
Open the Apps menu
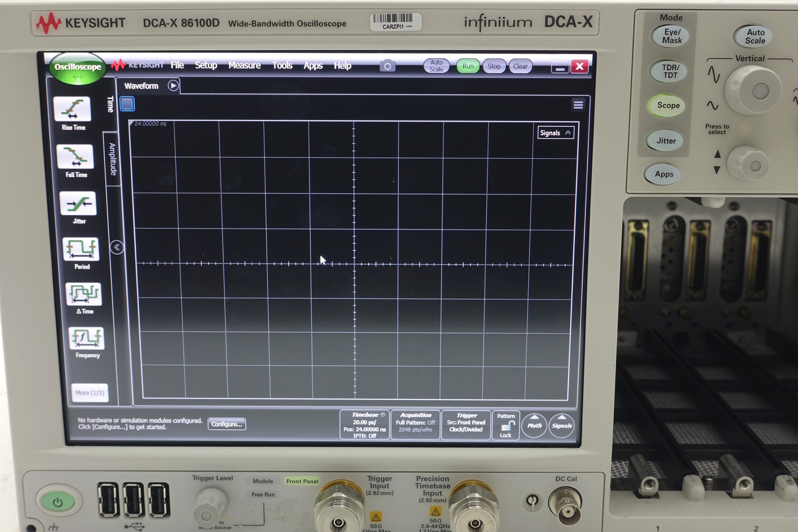point(313,66)
